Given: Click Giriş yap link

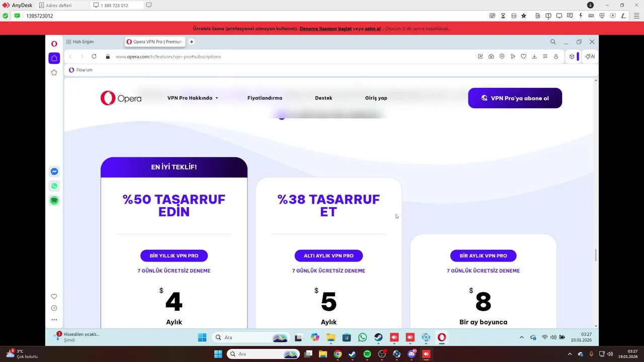Looking at the screenshot, I should click(376, 98).
